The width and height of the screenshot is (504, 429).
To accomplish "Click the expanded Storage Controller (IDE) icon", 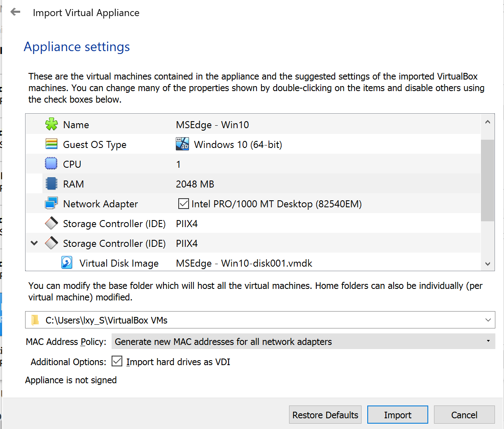I will [51, 243].
